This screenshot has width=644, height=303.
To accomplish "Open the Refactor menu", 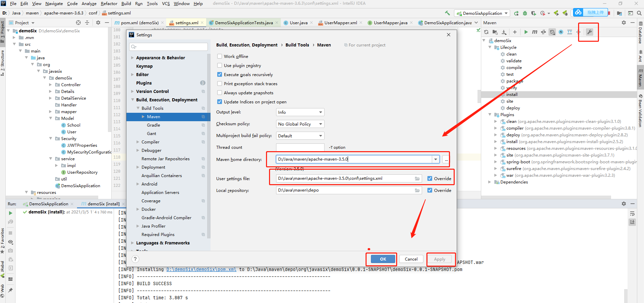I will pos(109,3).
